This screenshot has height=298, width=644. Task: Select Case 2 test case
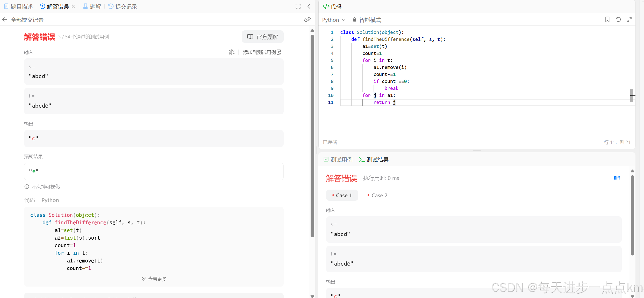(377, 196)
